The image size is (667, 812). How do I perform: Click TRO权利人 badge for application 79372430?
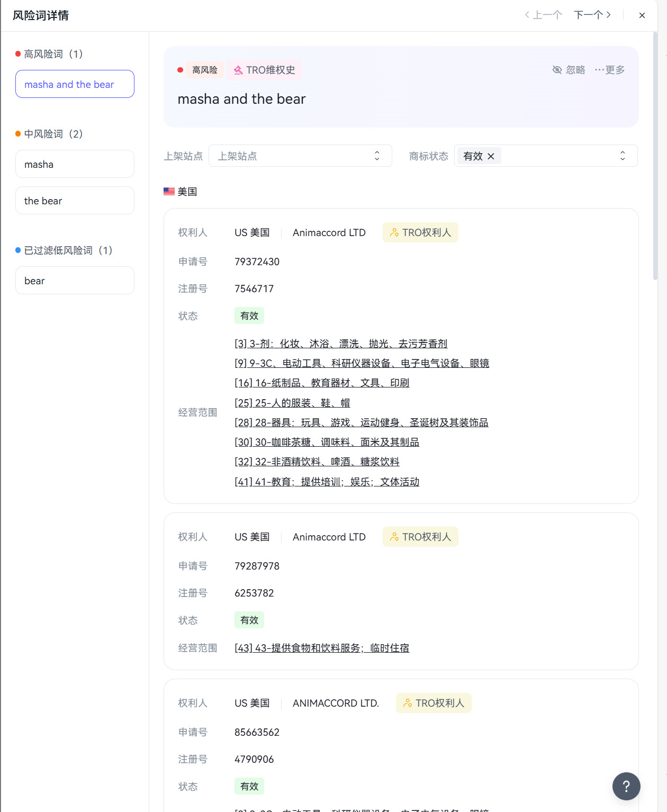[420, 232]
